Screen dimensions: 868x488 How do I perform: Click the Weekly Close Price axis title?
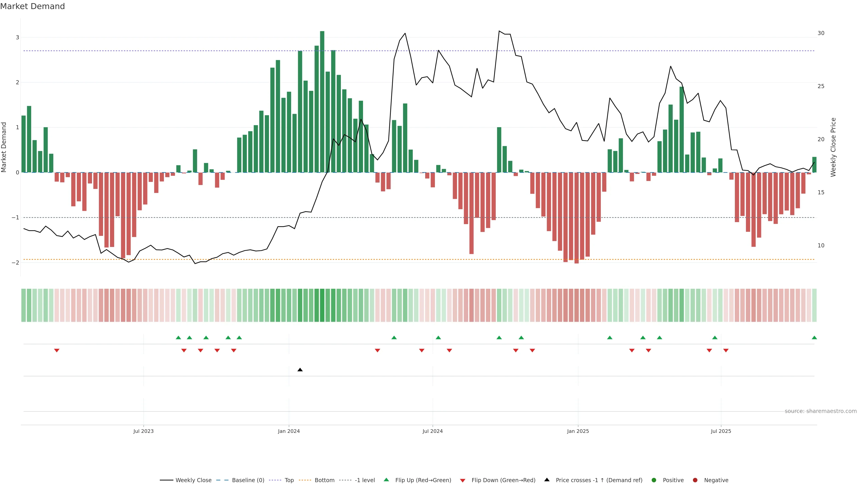[x=833, y=147]
